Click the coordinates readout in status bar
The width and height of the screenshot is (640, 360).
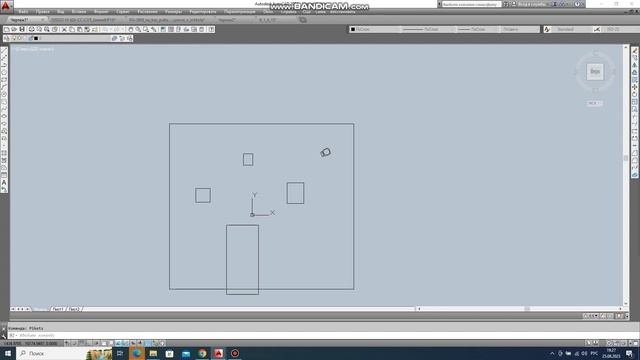(31, 344)
